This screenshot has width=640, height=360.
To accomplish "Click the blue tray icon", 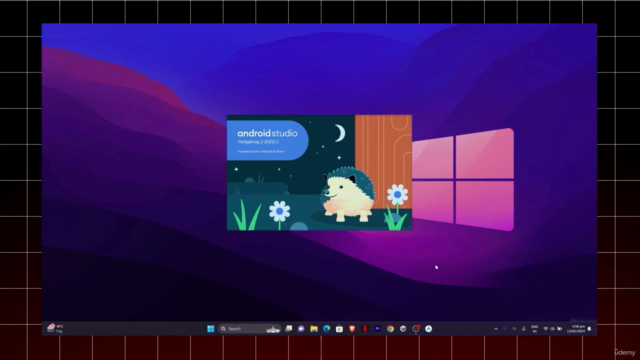I will click(x=505, y=329).
